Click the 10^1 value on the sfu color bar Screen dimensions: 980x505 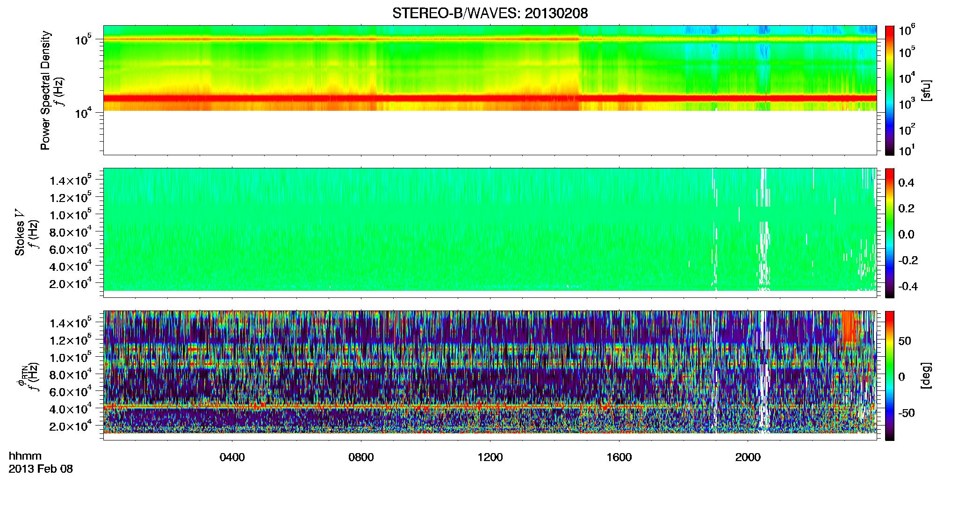[x=907, y=151]
